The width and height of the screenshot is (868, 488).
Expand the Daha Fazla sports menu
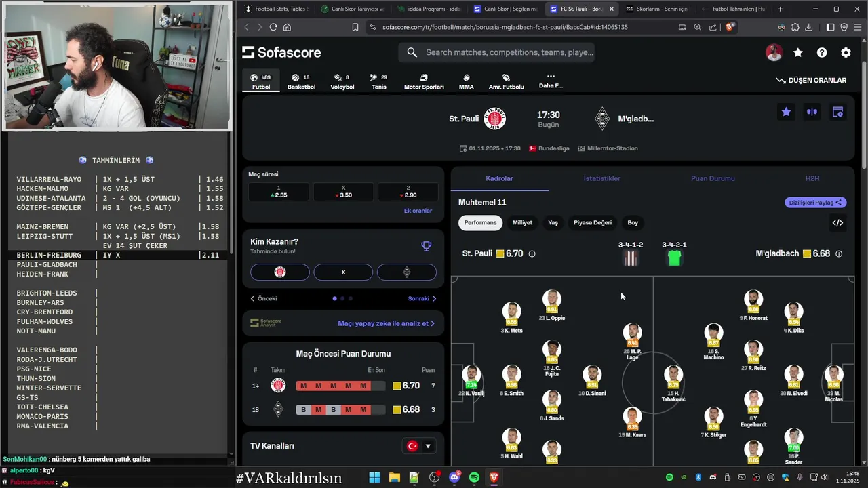tap(551, 81)
